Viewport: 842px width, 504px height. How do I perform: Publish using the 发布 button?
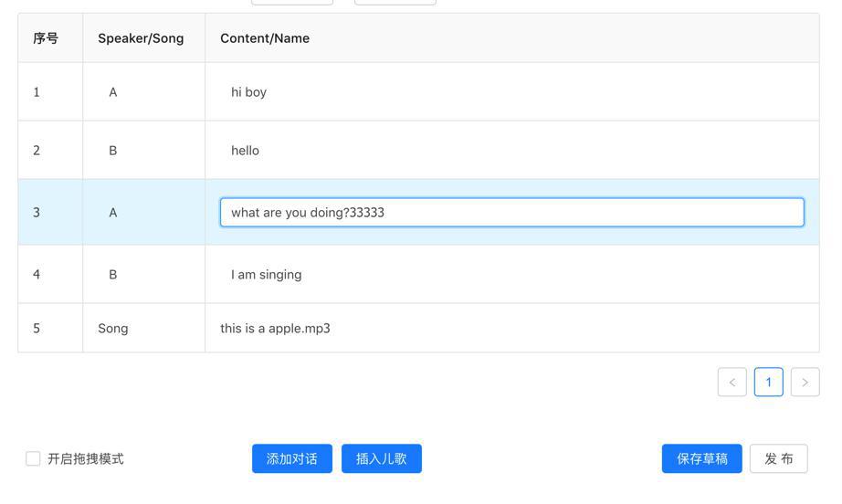point(779,459)
